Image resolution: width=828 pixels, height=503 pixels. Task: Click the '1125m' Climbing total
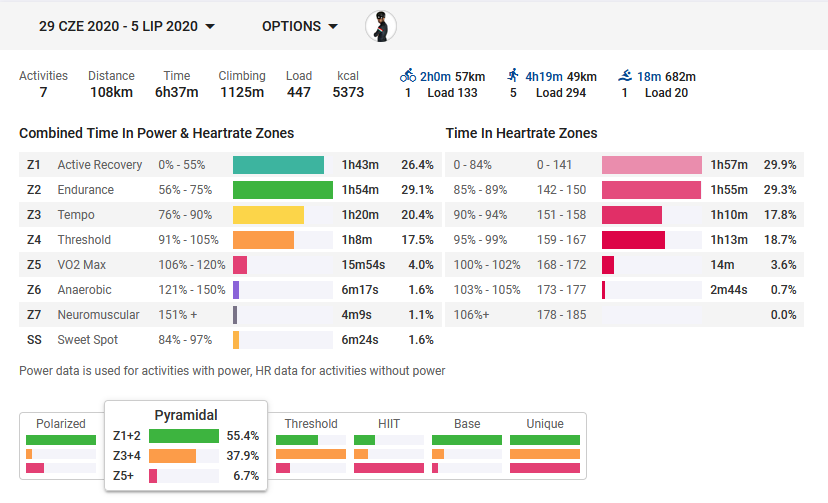coord(242,92)
